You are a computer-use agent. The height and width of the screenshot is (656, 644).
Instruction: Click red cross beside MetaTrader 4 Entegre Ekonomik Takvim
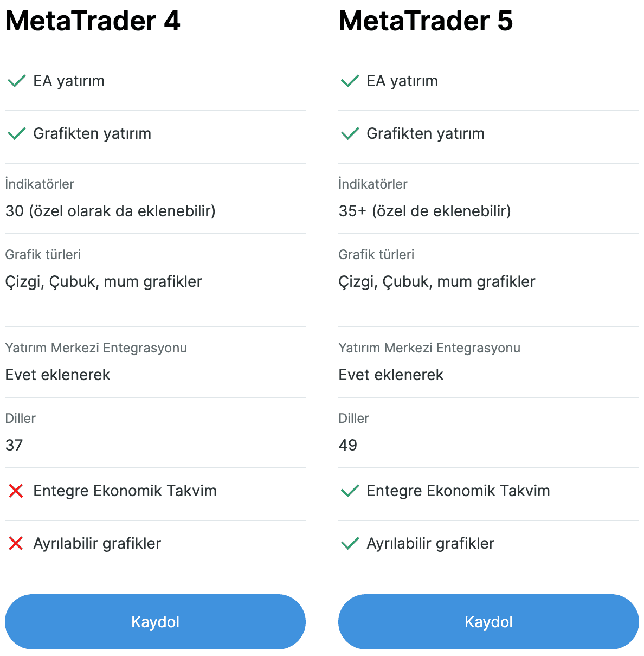[16, 491]
